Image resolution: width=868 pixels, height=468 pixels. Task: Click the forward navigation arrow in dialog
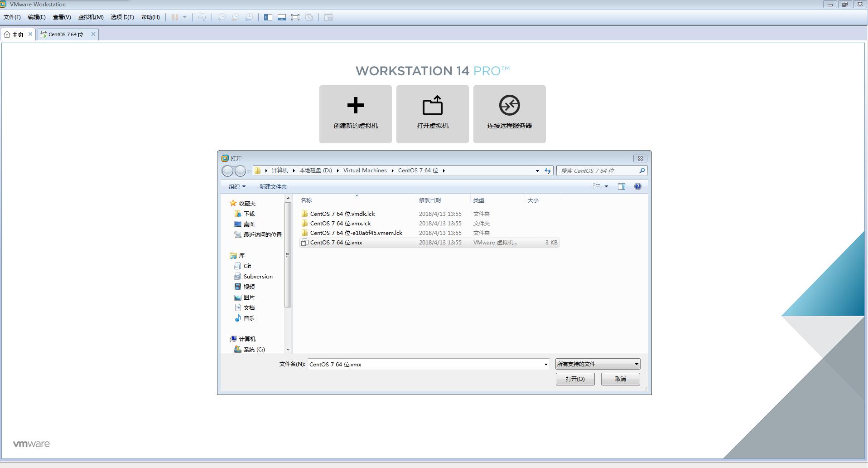[240, 171]
